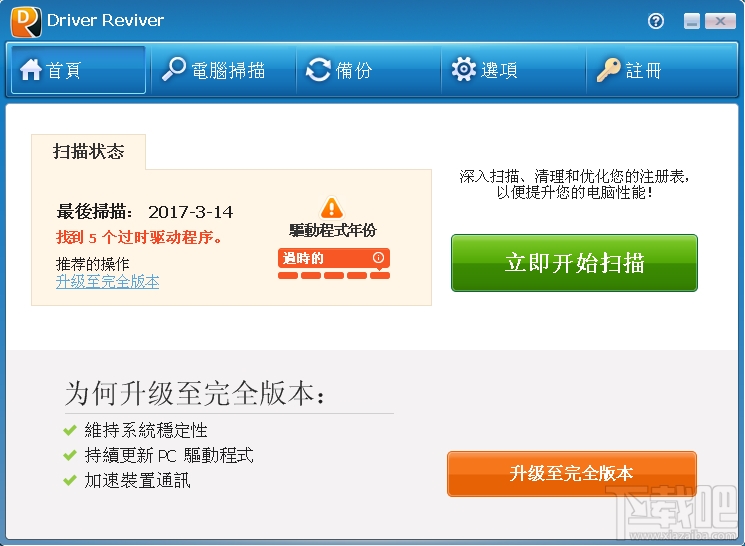Screen dimensions: 745x546
Task: Click the golden key register icon
Action: coord(609,70)
